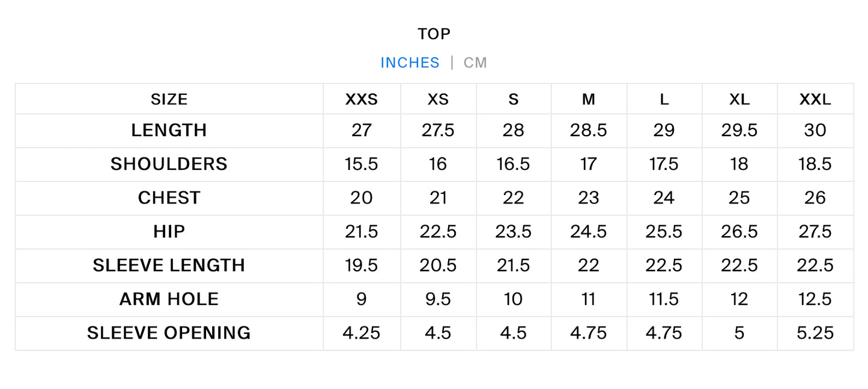Select the XXS size column header

[x=362, y=100]
